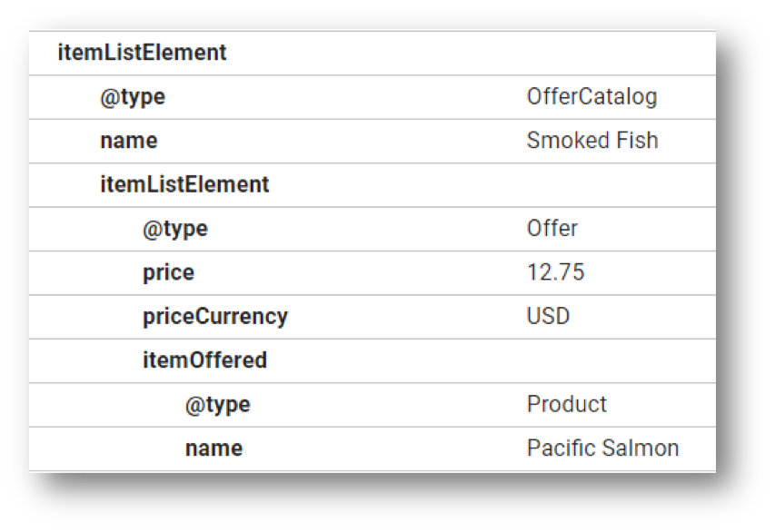The width and height of the screenshot is (775, 532).
Task: Select the Smoked Fish value
Action: point(592,141)
